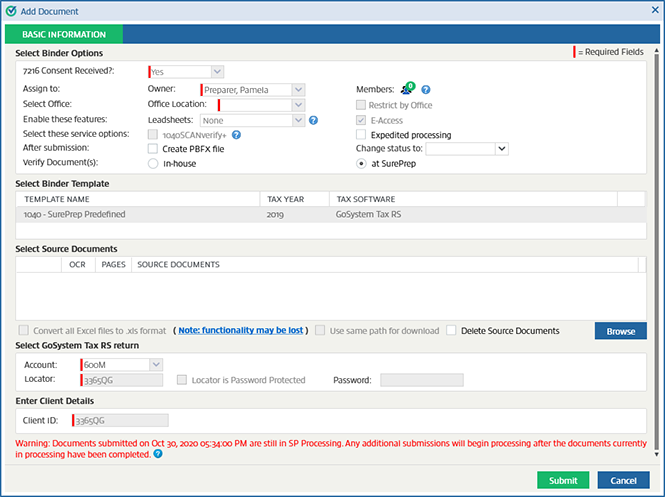Click the Members people icon
Screen dimensions: 665x497
[407, 90]
